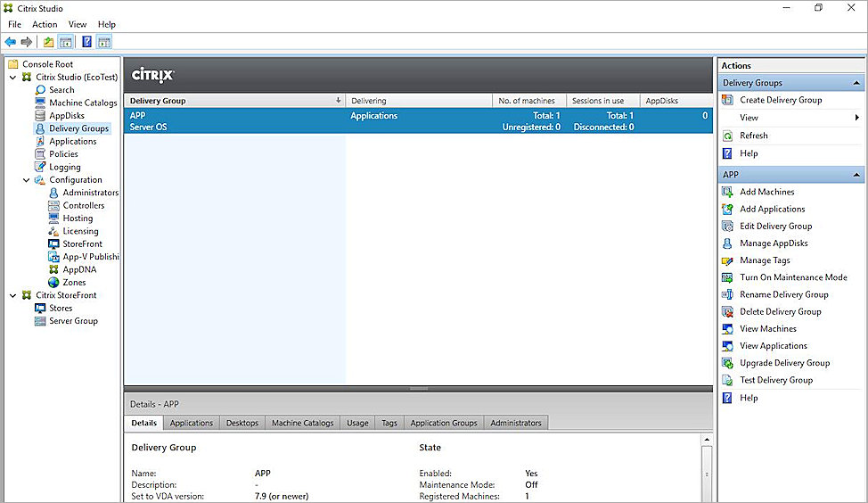Screen dimensions: 868x503
Task: Click the back arrow toolbar icon
Action: 10,42
